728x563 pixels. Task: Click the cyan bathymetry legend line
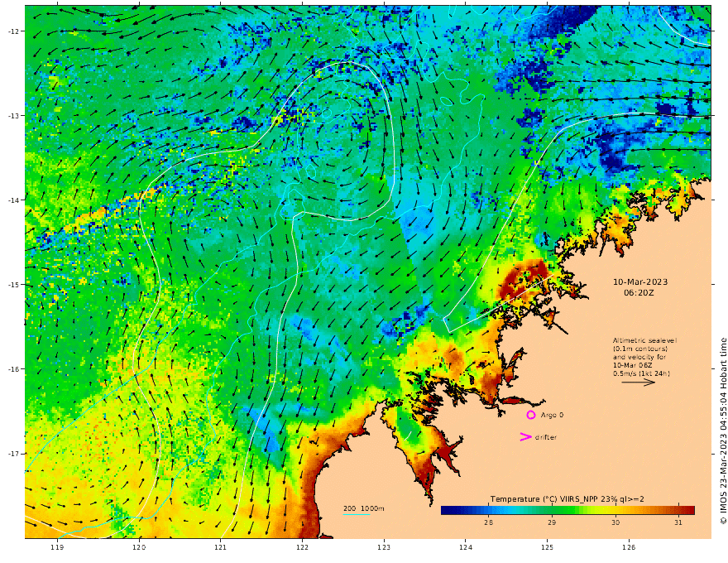click(x=357, y=514)
